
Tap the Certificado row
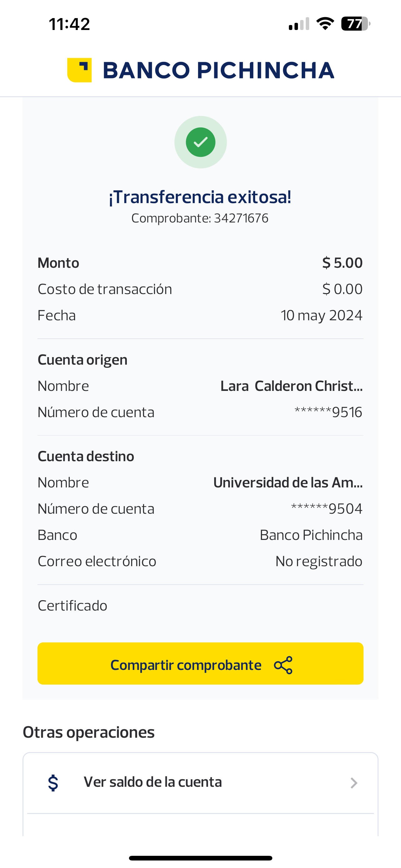(x=72, y=606)
